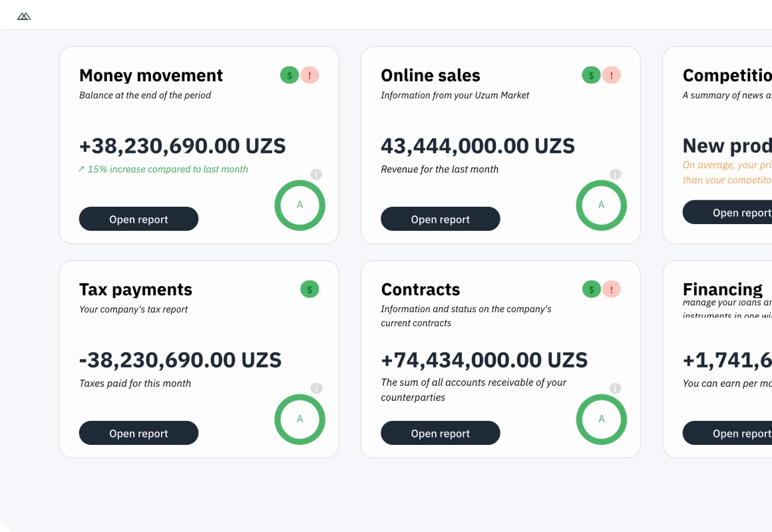This screenshot has height=532, width=772.
Task: Select the Financing card title
Action: click(723, 289)
